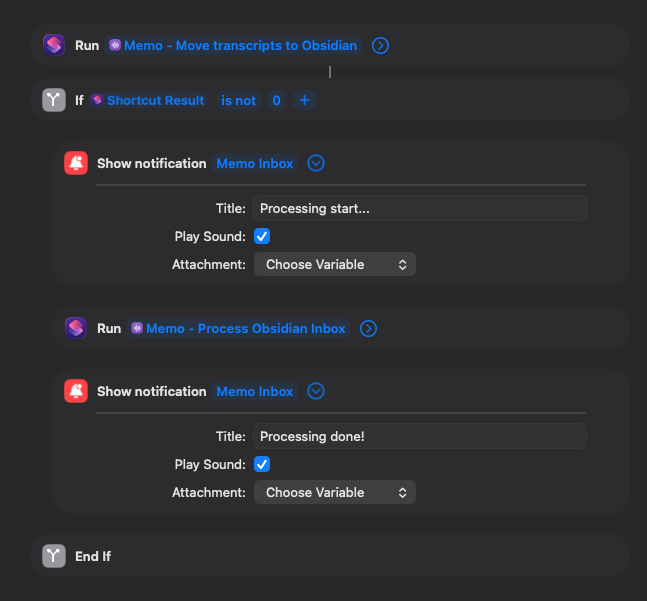Click the red bell icon of the first notification
647x601 pixels.
pyautogui.click(x=76, y=163)
